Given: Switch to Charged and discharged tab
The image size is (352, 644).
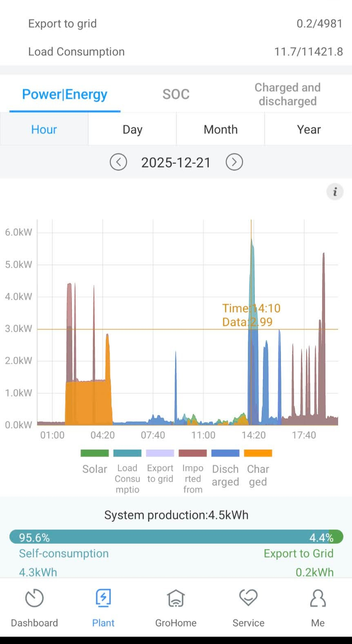Looking at the screenshot, I should point(287,94).
